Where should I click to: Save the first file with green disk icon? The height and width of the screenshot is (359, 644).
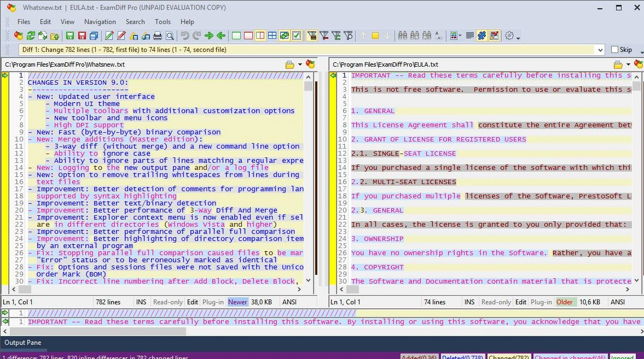click(70, 36)
